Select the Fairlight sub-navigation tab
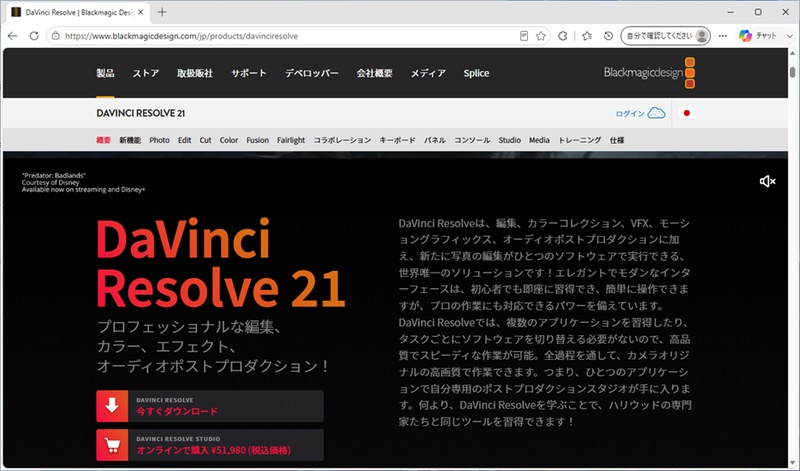Viewport: 800px width, 471px height. (x=291, y=140)
